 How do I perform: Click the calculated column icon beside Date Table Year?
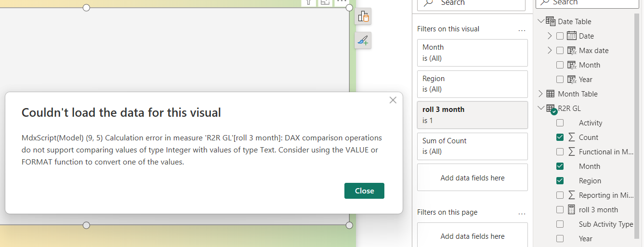[572, 79]
